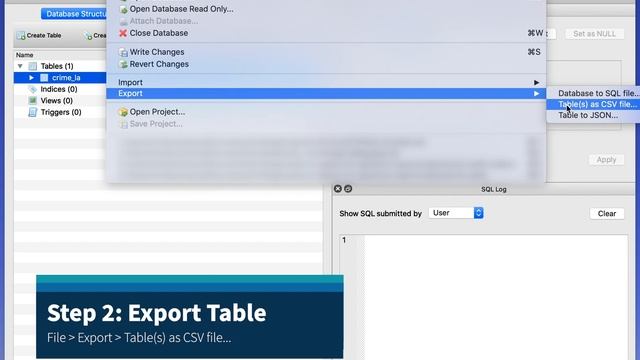Click the Apply button
Viewport: 640px width, 360px height.
(x=606, y=160)
